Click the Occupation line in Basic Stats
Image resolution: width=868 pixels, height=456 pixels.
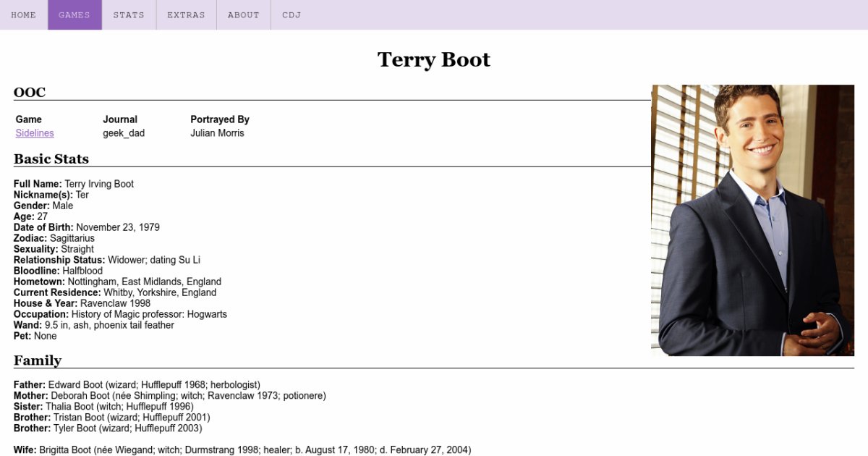pyautogui.click(x=120, y=314)
